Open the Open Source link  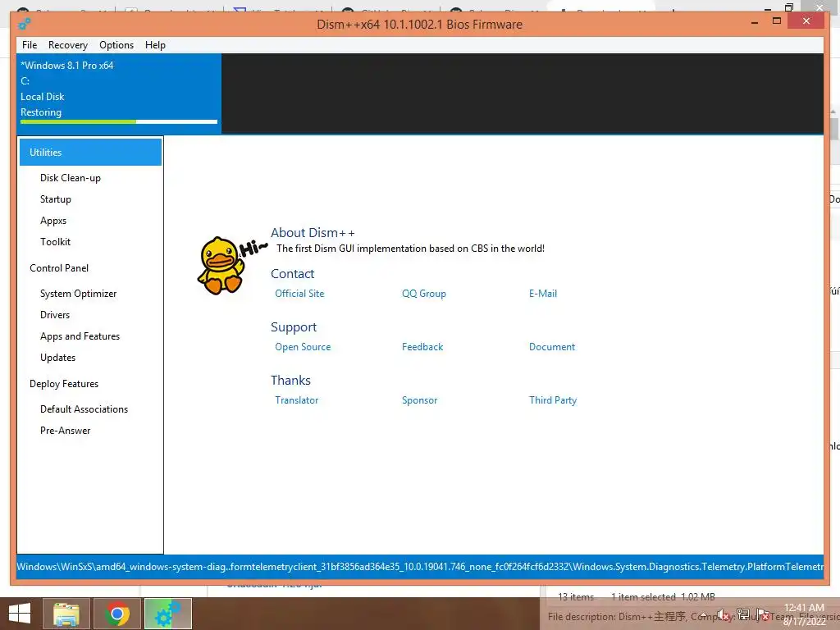pos(303,347)
